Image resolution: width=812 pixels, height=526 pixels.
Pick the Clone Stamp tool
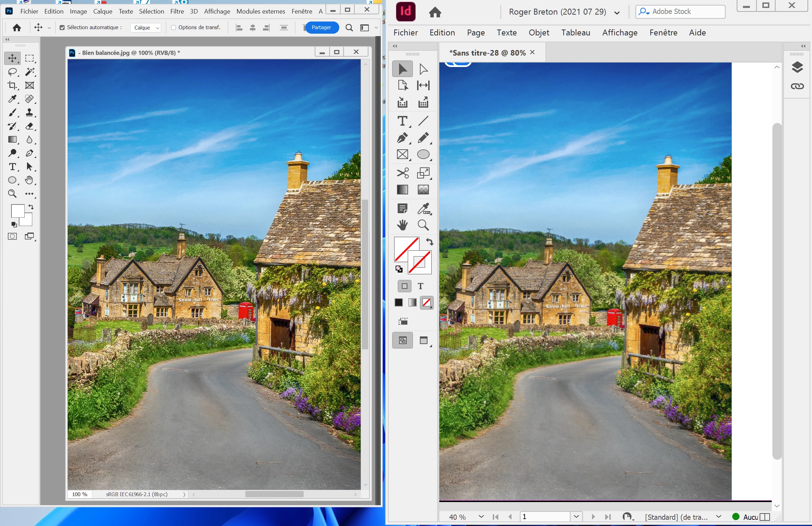[29, 112]
